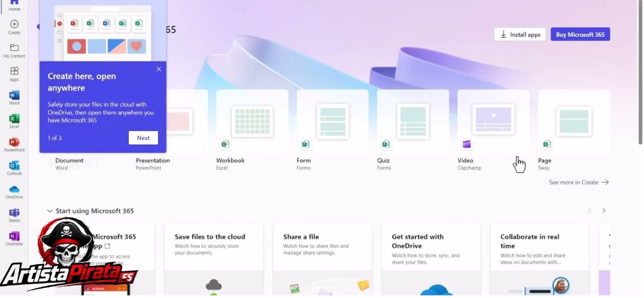The width and height of the screenshot is (644, 298).
Task: Open Get started with OneDrive card
Action: pyautogui.click(x=431, y=259)
